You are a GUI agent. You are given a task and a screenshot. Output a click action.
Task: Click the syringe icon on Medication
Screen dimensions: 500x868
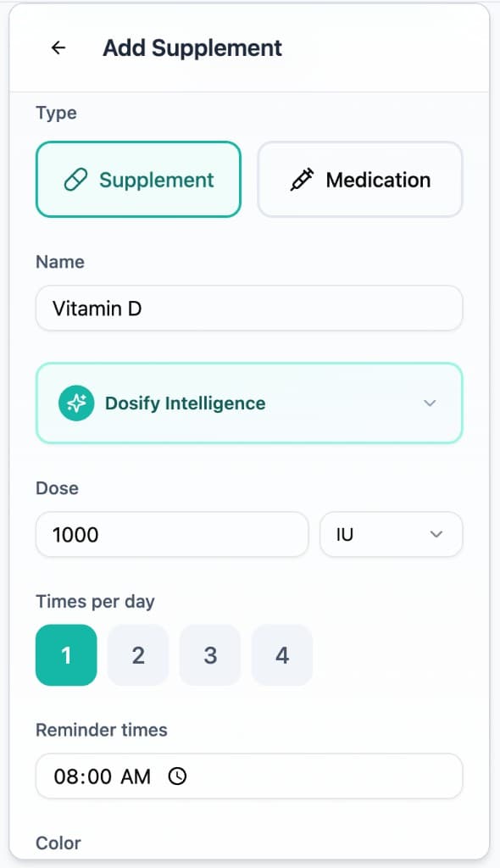point(302,179)
